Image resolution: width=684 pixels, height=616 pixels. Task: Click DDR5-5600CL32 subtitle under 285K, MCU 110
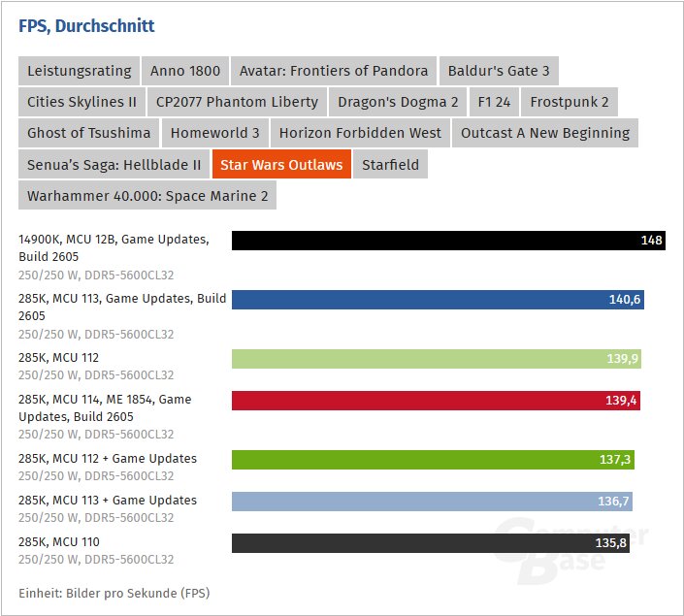pos(129,560)
